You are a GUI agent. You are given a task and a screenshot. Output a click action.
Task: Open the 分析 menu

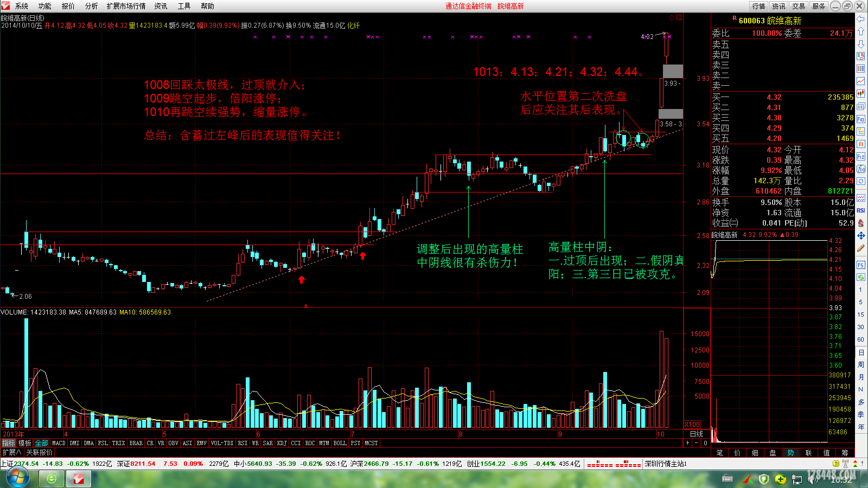[x=91, y=6]
